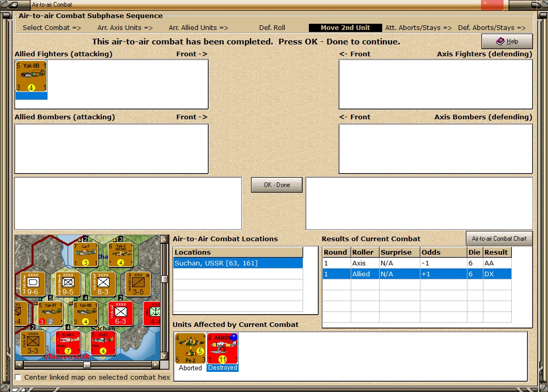Select the 8-3 infantry unit on the map
This screenshot has width=548, height=392.
[x=103, y=284]
